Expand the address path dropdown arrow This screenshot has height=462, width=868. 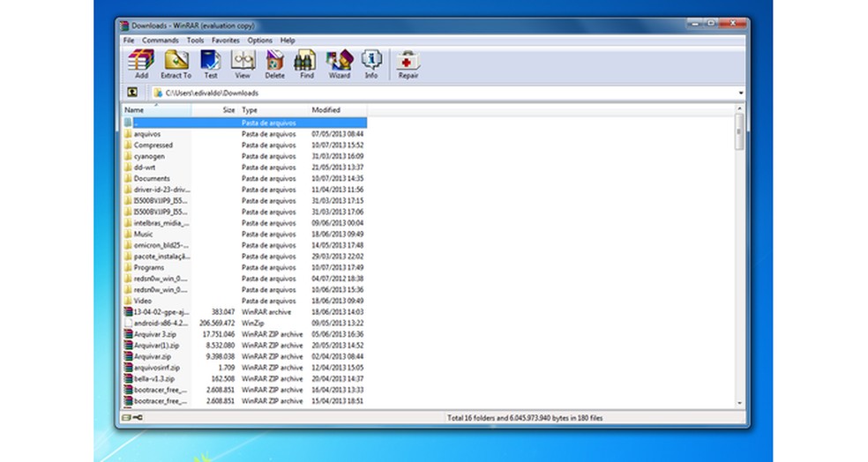[x=741, y=93]
